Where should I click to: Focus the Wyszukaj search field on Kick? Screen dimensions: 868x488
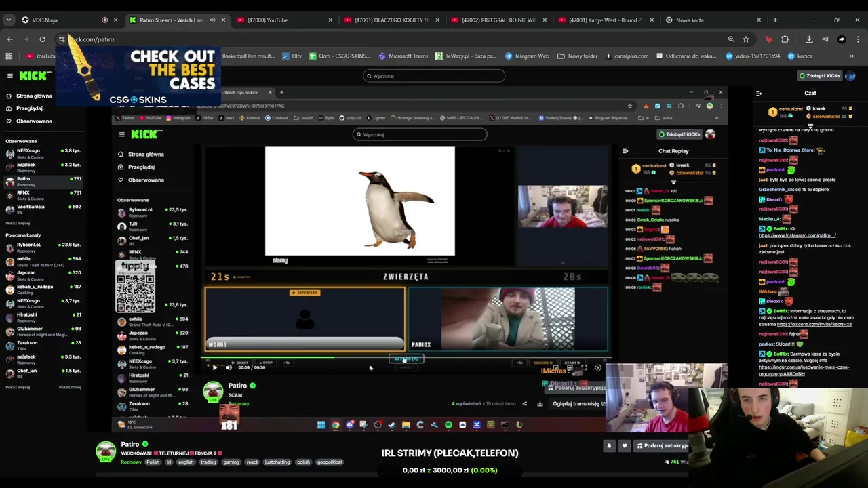[434, 76]
